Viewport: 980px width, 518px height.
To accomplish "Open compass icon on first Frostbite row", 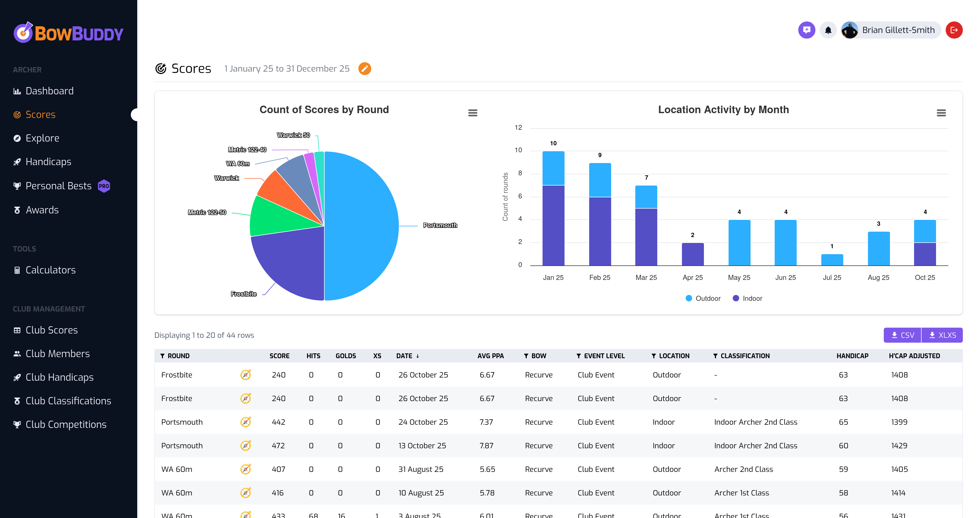I will coord(246,375).
